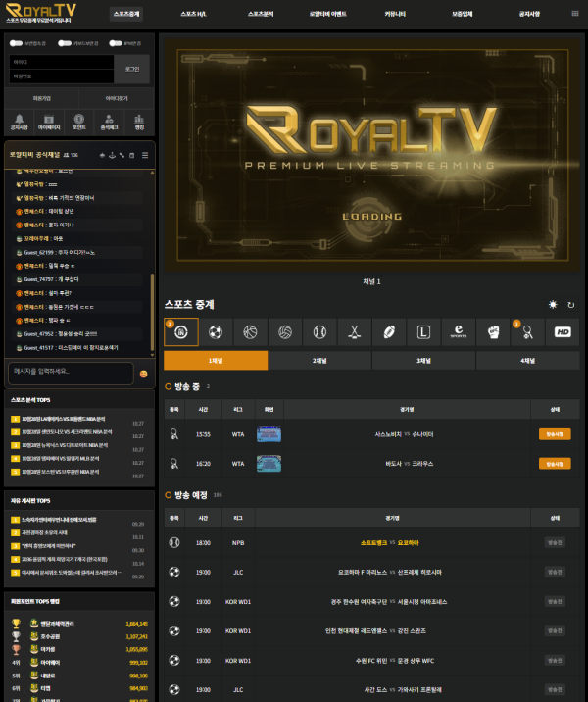Image resolution: width=588 pixels, height=702 pixels.
Task: Filter by the L icon
Action: 423,331
